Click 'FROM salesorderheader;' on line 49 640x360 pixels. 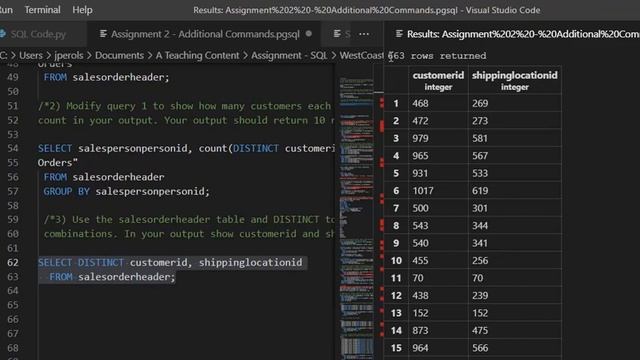point(106,77)
